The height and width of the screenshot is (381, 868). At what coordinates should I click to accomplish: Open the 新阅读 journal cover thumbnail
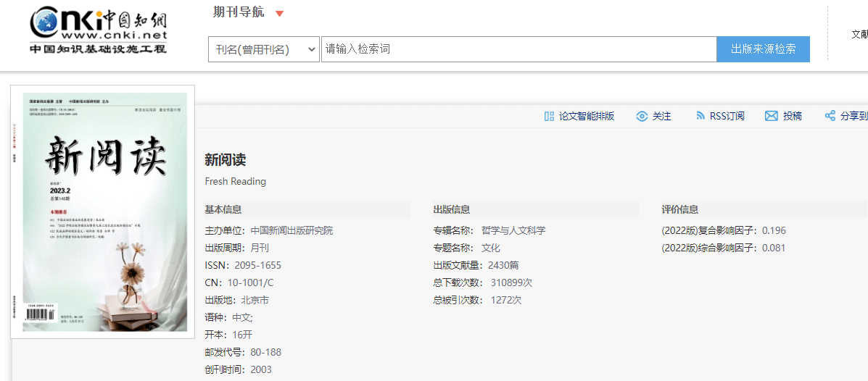tap(102, 212)
